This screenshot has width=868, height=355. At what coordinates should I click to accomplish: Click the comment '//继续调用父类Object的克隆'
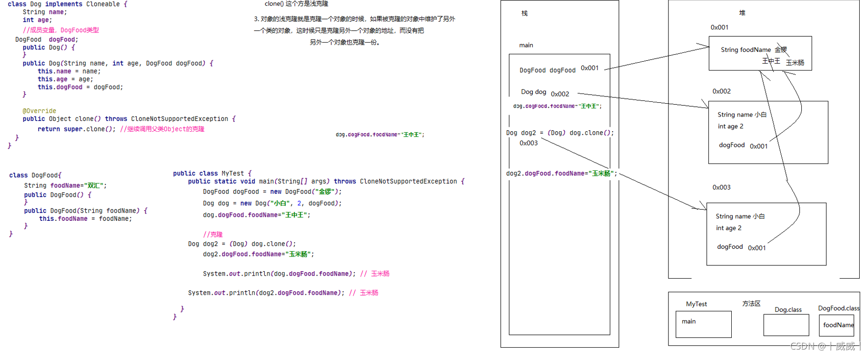[x=162, y=129]
